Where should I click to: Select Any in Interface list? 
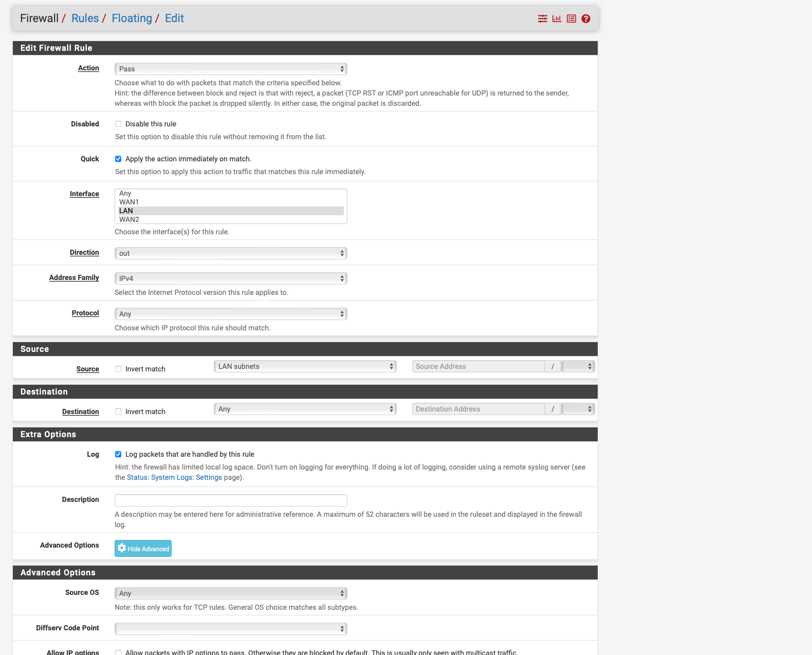point(231,193)
